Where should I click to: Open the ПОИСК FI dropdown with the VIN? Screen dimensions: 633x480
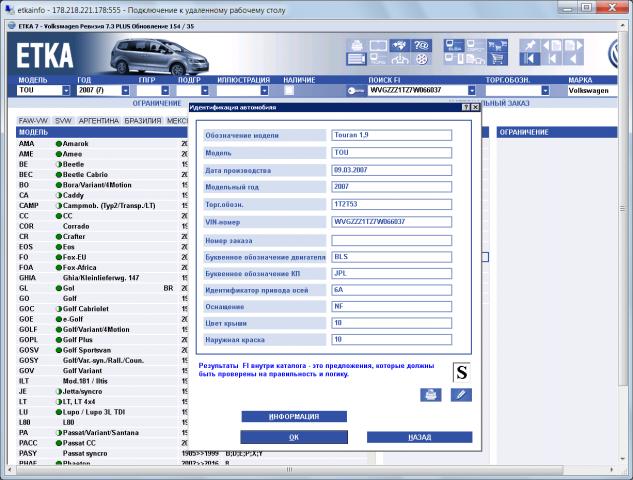471,90
